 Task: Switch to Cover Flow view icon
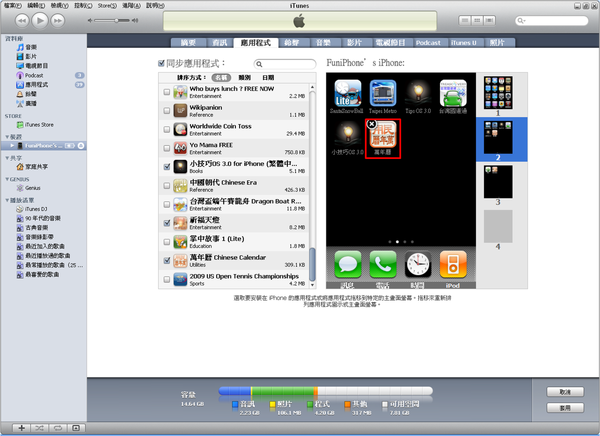tap(489, 20)
